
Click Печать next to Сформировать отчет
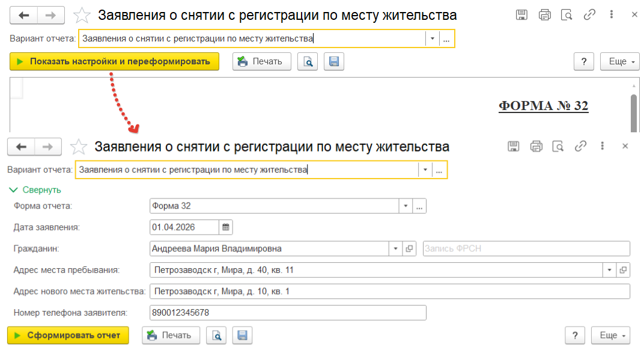click(171, 336)
